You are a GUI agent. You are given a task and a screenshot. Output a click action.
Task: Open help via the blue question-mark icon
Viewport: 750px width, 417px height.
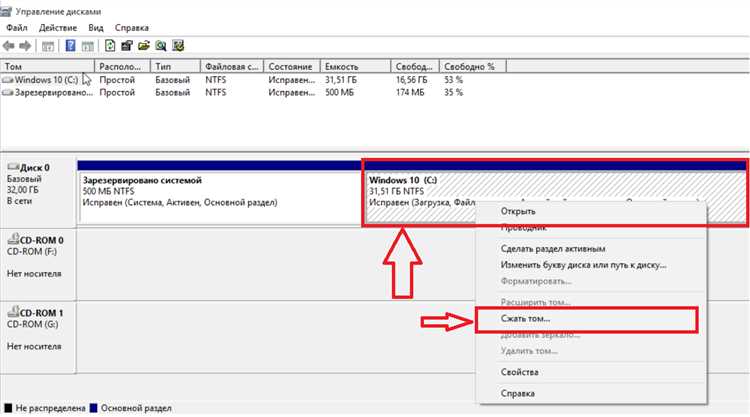pos(70,46)
